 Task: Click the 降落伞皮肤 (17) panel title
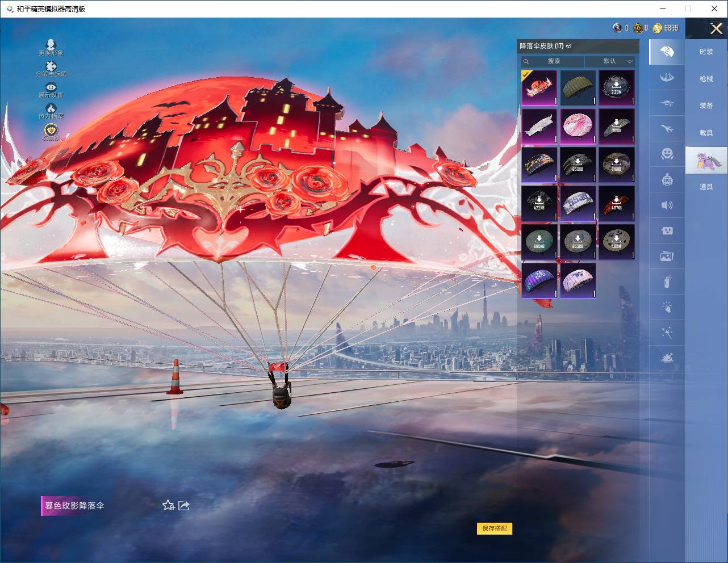click(x=542, y=46)
